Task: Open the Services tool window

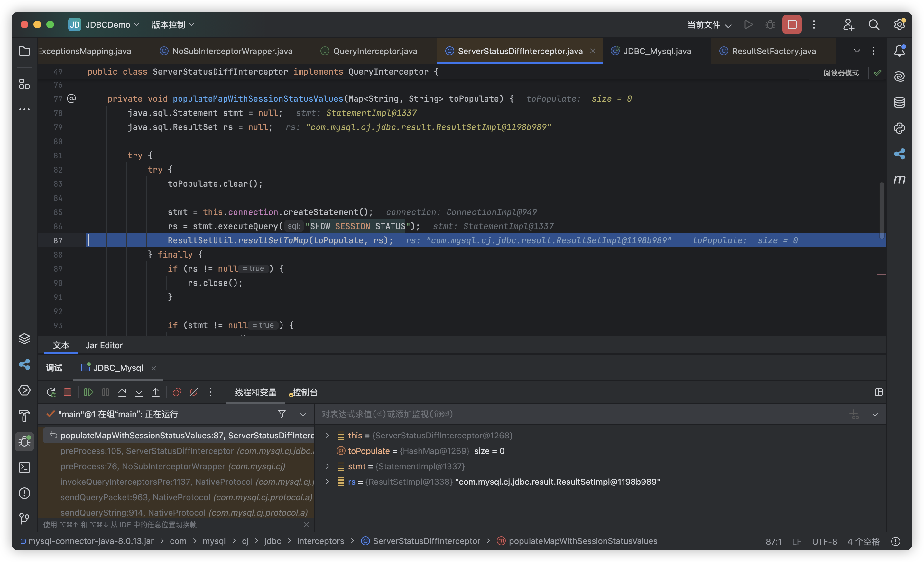Action: point(24,390)
